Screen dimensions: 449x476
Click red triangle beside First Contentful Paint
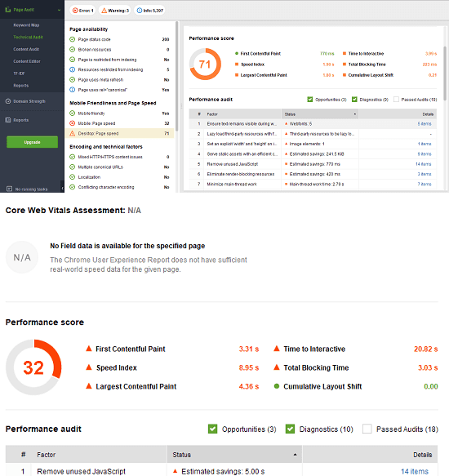89,349
